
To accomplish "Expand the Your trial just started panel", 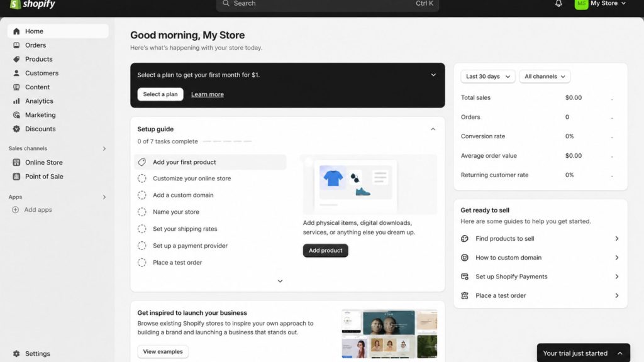I will tap(583, 353).
